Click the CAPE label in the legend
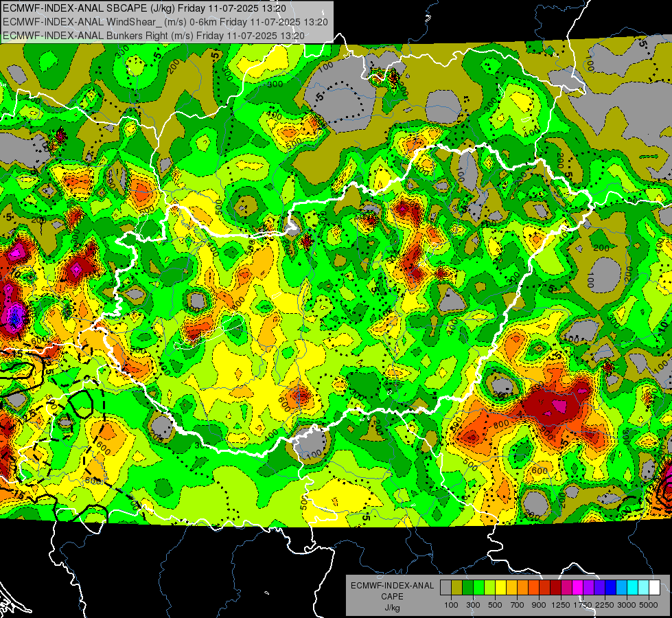 392,597
